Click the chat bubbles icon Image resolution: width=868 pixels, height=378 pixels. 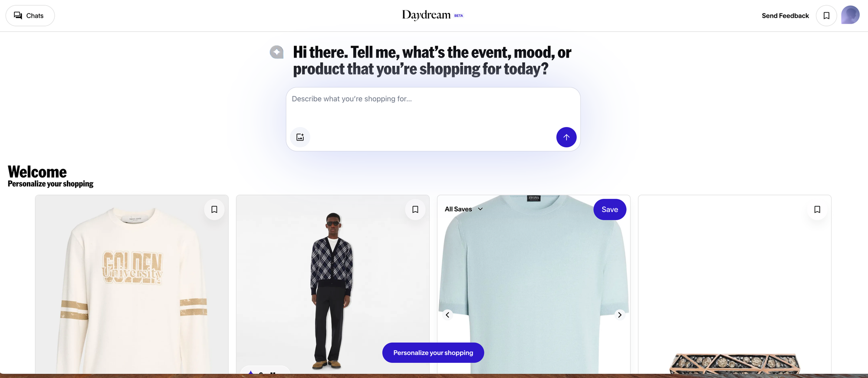coord(18,16)
